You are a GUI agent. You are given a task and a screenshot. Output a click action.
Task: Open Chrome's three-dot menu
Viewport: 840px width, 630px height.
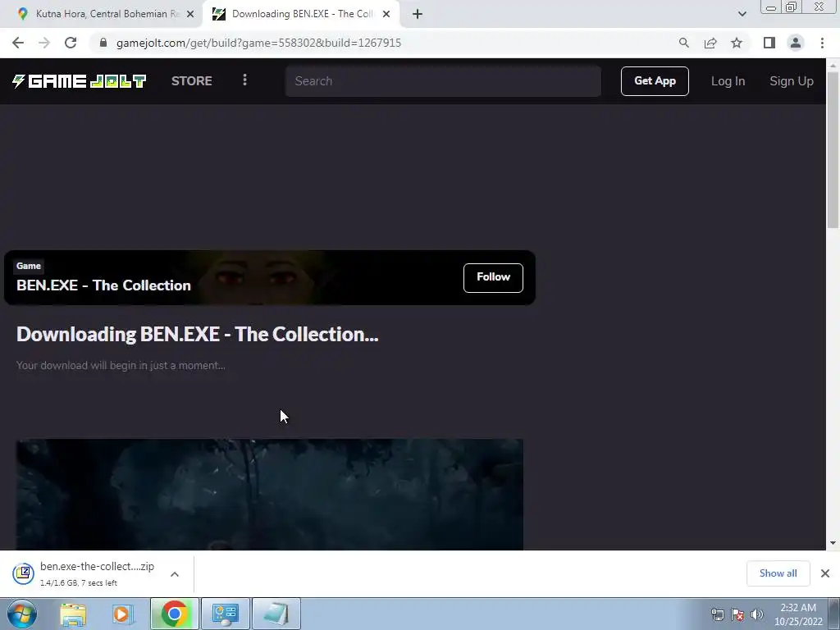pyautogui.click(x=822, y=43)
